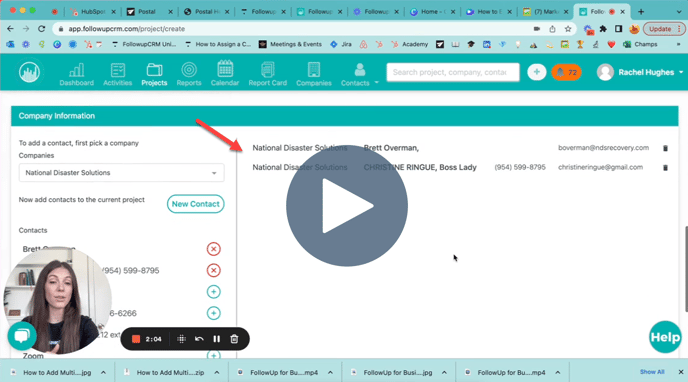Delete Brett Overman row with trash icon
This screenshot has height=382, width=688.
pos(665,148)
